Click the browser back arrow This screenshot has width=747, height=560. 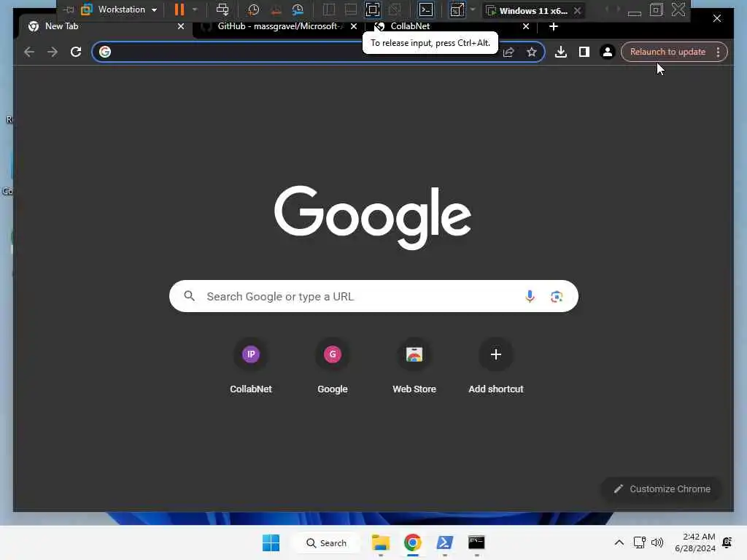coord(29,52)
